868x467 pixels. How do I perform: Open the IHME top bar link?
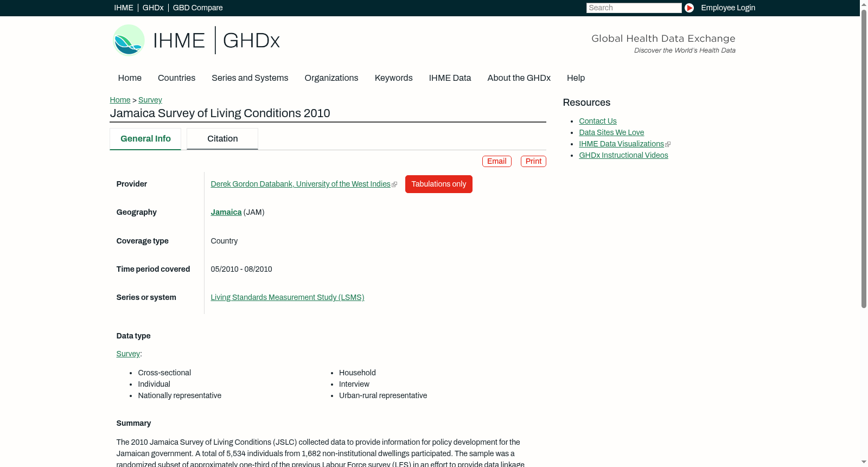(x=124, y=8)
